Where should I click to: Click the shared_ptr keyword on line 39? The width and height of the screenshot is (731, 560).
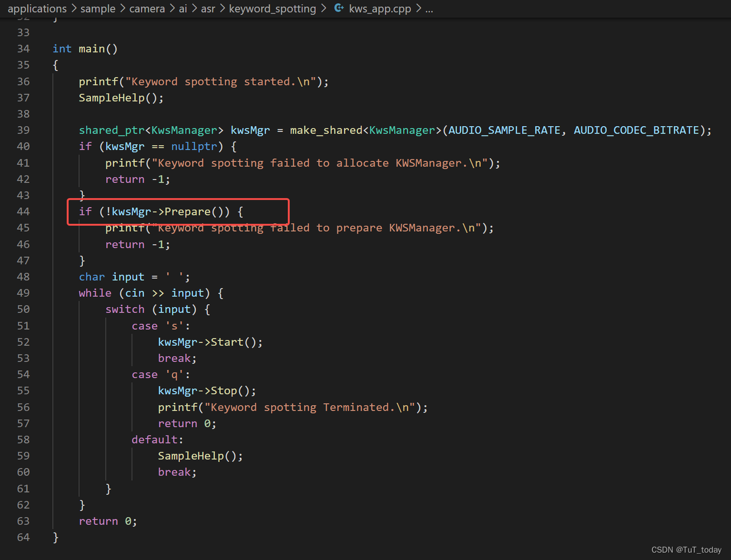111,130
